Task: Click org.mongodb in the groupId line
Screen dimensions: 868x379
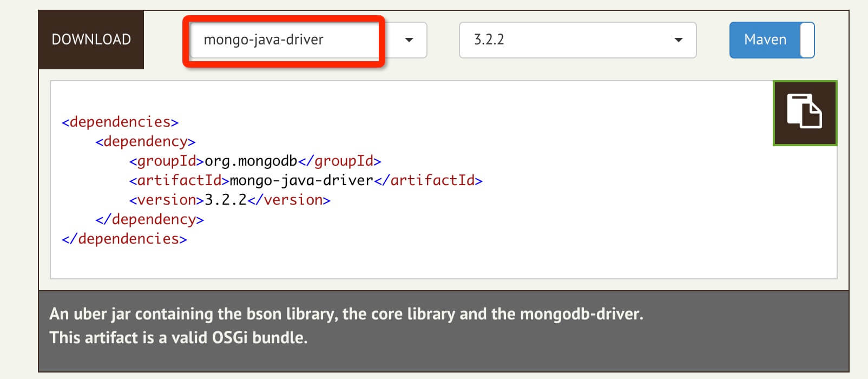Action: pyautogui.click(x=251, y=161)
